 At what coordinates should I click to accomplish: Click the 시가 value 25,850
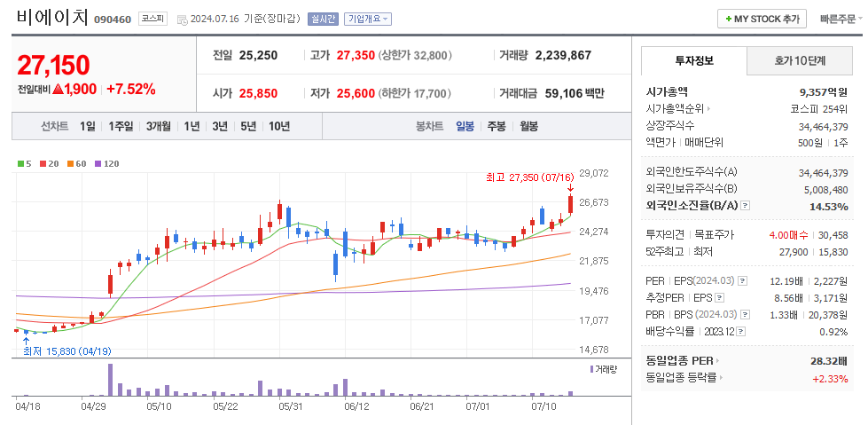[x=259, y=94]
